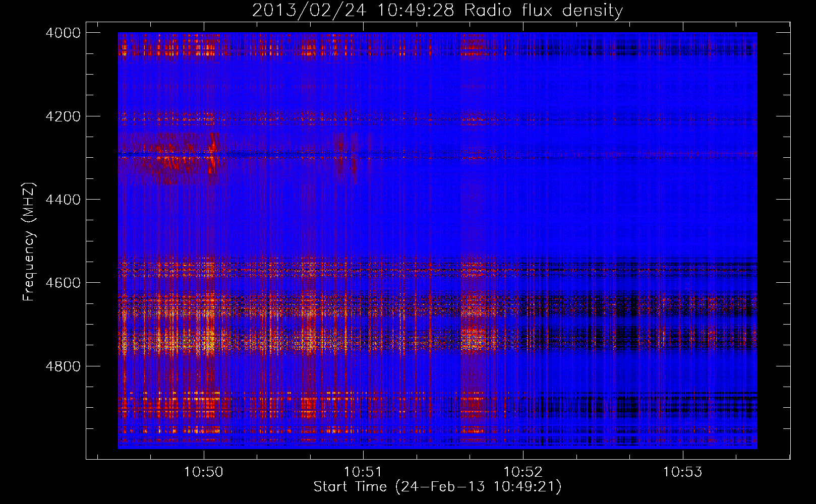Click the 4800 frequency axis label
This screenshot has height=504, width=816.
click(x=63, y=366)
